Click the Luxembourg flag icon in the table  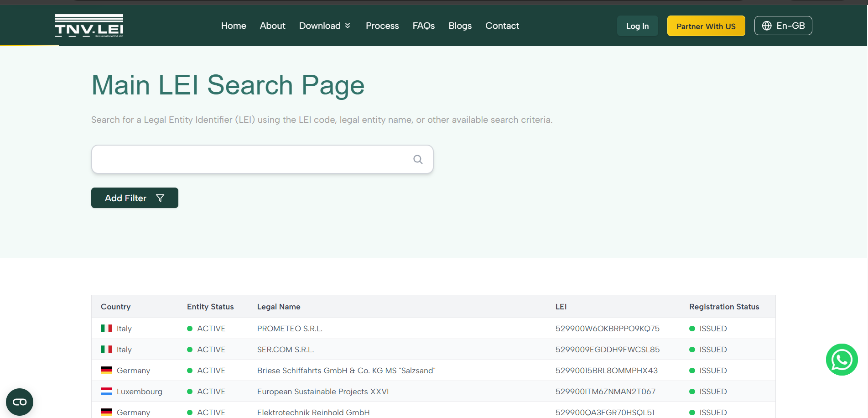pos(106,391)
